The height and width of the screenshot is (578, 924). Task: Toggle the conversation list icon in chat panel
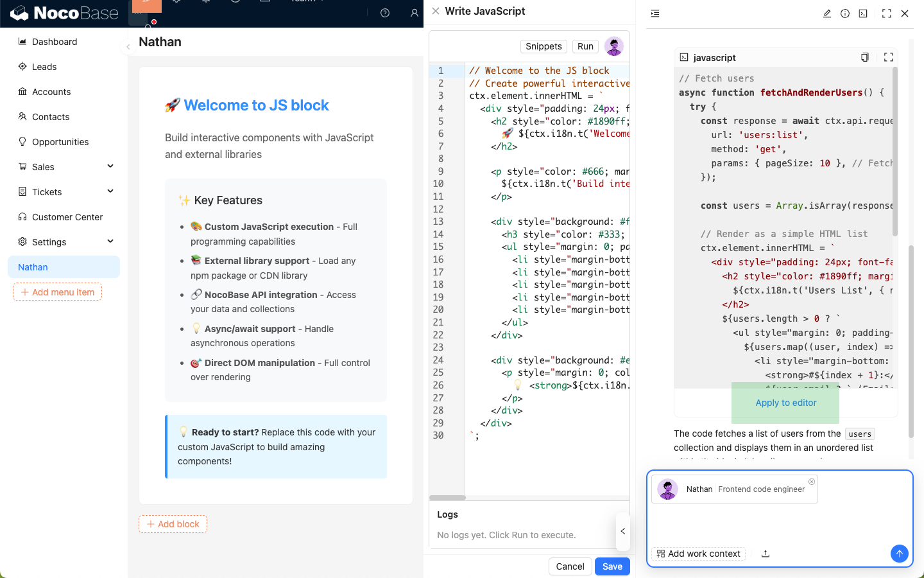[655, 13]
